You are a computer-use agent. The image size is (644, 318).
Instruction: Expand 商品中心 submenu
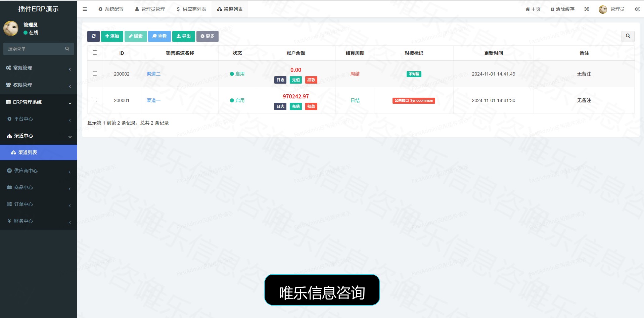[x=39, y=187]
